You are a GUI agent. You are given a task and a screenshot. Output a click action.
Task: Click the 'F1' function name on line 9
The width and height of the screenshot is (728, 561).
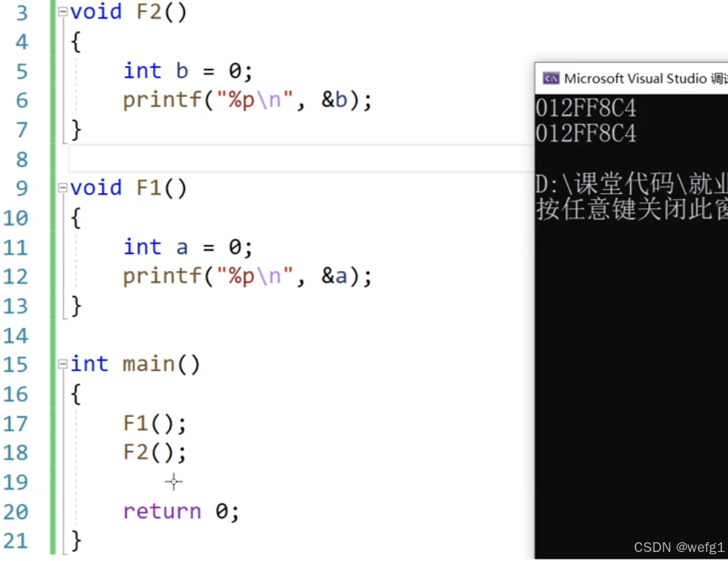[x=149, y=188]
